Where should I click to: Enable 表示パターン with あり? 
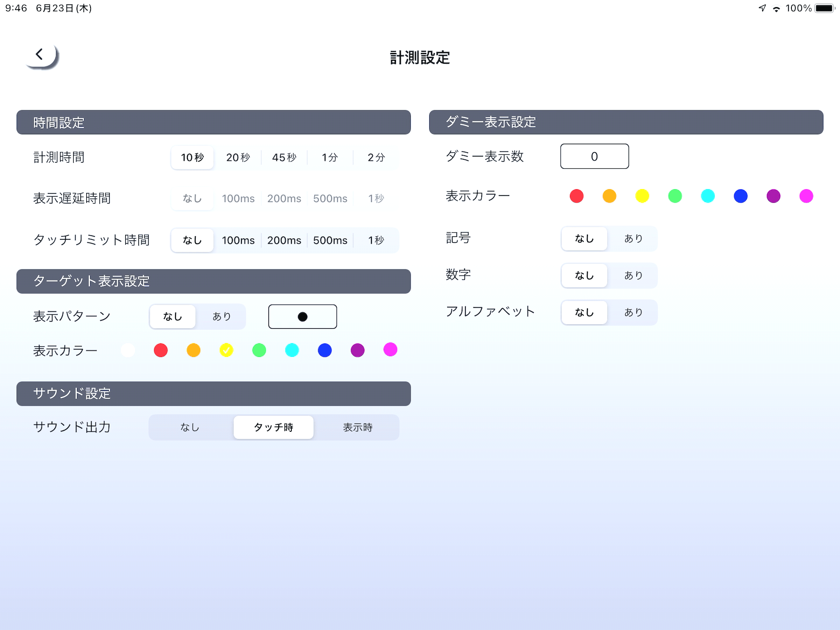click(x=221, y=316)
